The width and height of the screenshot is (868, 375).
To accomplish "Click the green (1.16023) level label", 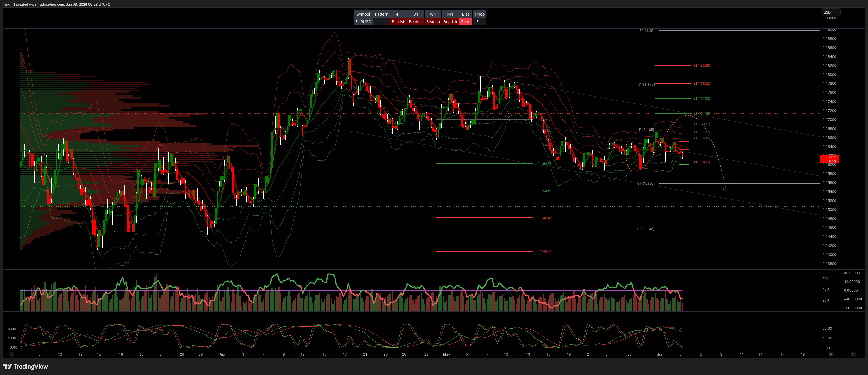I will 544,163.
